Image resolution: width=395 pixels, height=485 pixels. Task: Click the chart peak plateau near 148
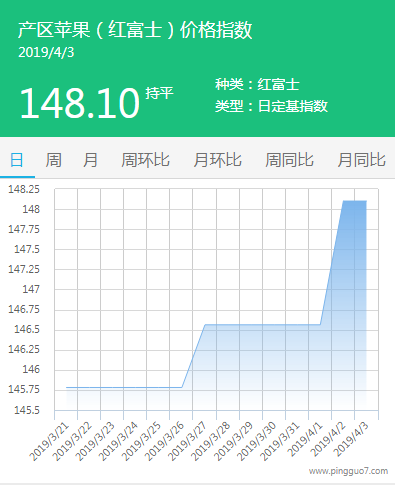point(355,201)
